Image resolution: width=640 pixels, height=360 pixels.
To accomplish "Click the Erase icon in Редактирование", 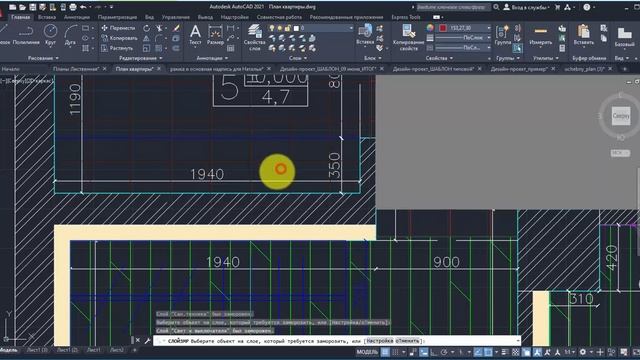I will (x=176, y=28).
